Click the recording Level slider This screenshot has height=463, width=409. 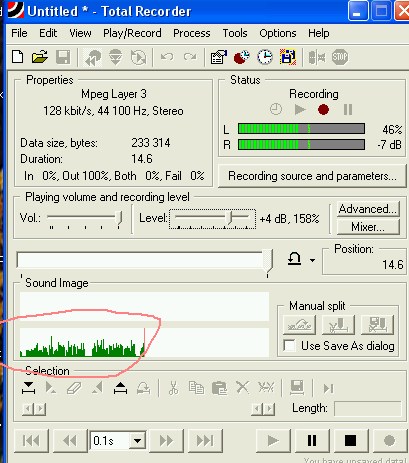(212, 219)
